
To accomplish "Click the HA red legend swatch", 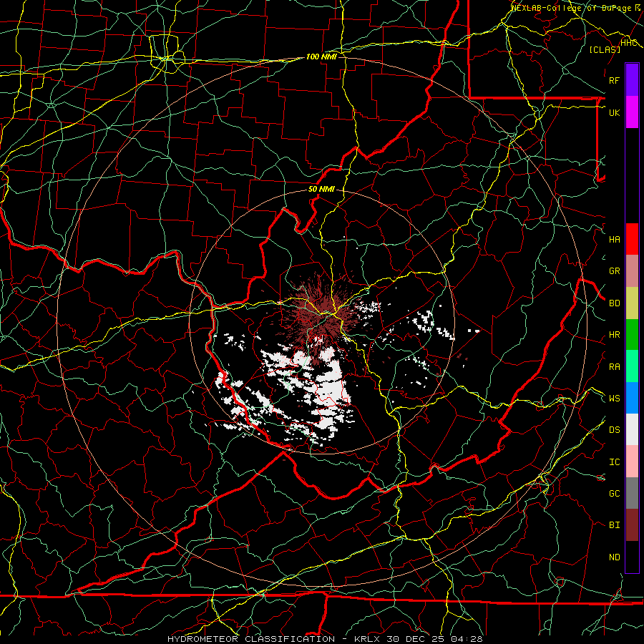I will click(632, 239).
